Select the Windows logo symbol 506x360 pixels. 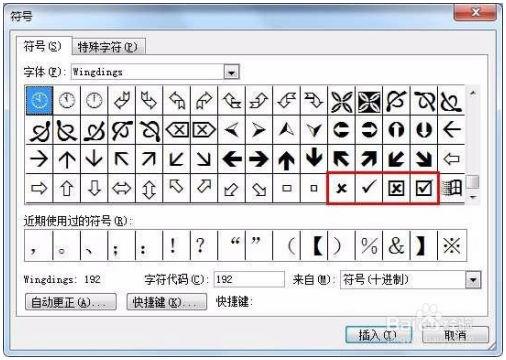tap(452, 188)
